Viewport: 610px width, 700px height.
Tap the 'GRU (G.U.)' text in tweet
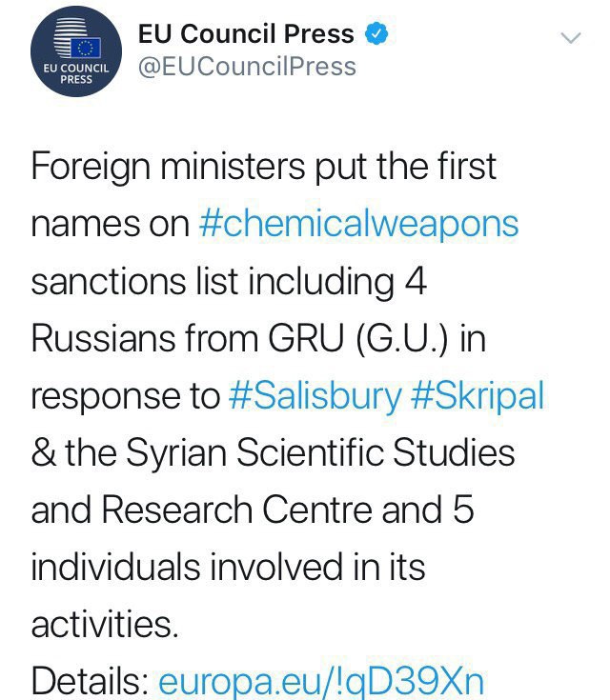click(357, 339)
